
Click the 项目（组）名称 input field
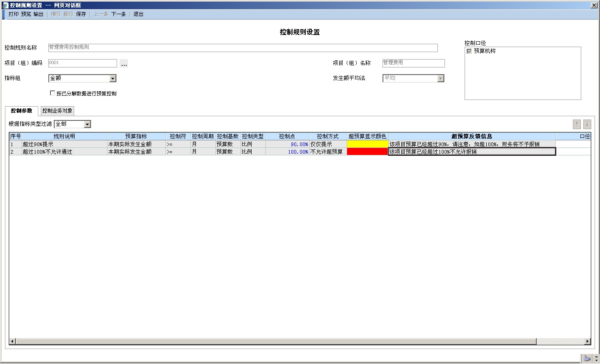tap(414, 63)
